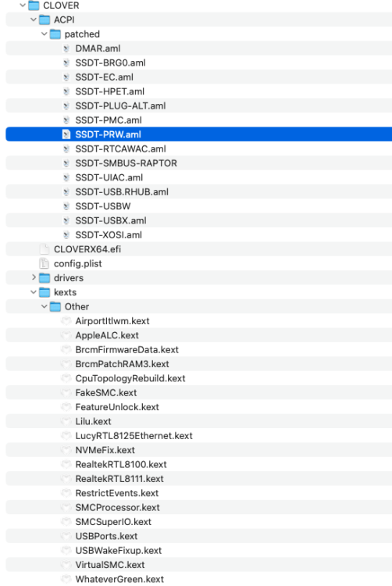Collapse the CLOVER folder chevron
The image size is (392, 586).
(x=23, y=5)
